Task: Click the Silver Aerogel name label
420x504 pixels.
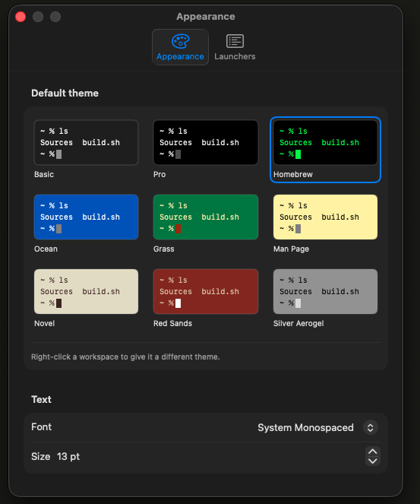Action: click(298, 323)
